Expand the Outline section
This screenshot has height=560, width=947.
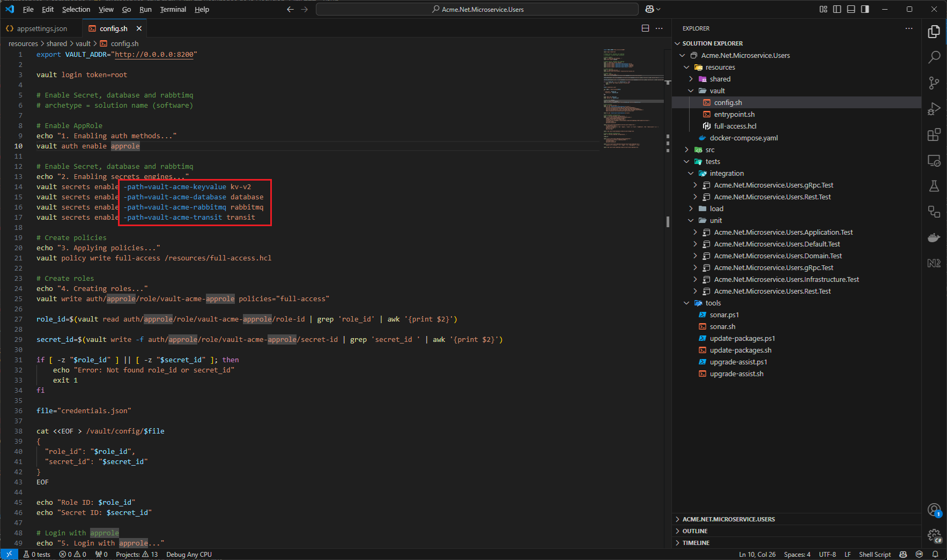pos(695,531)
